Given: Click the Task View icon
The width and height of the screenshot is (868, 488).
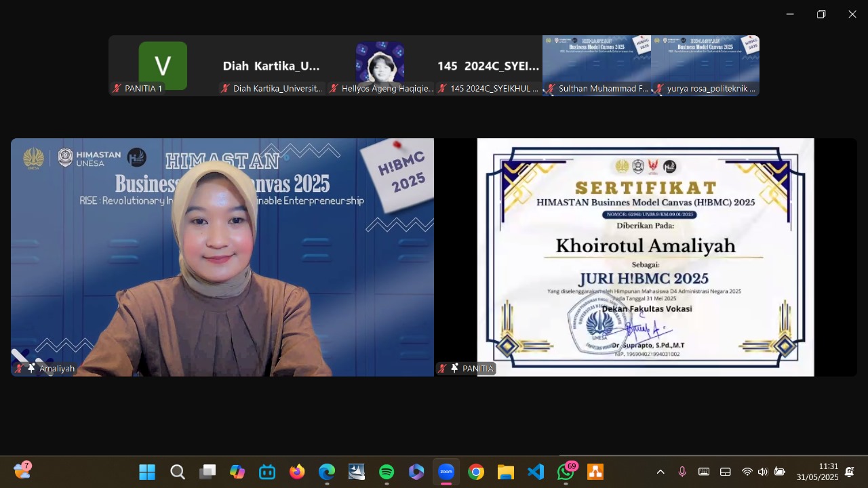Looking at the screenshot, I should tap(208, 472).
